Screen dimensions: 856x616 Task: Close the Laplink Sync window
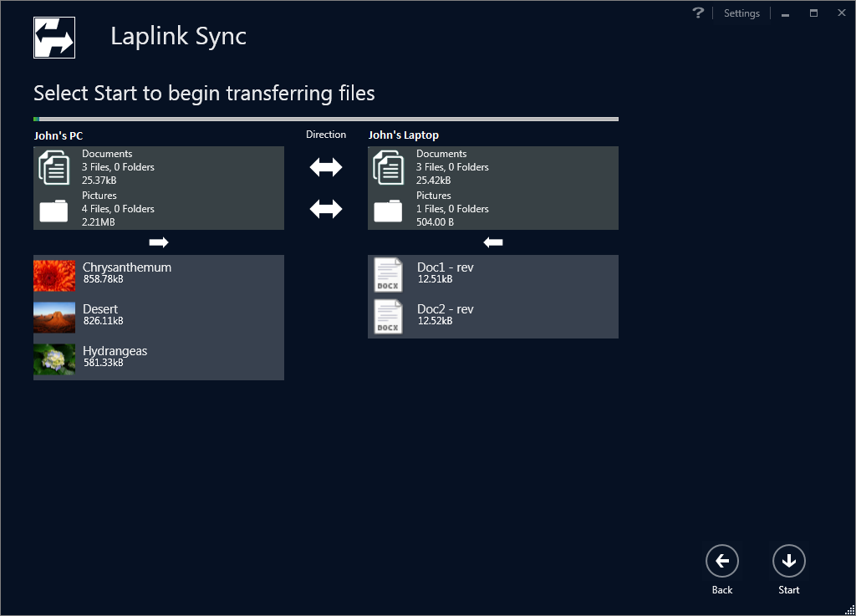click(841, 13)
